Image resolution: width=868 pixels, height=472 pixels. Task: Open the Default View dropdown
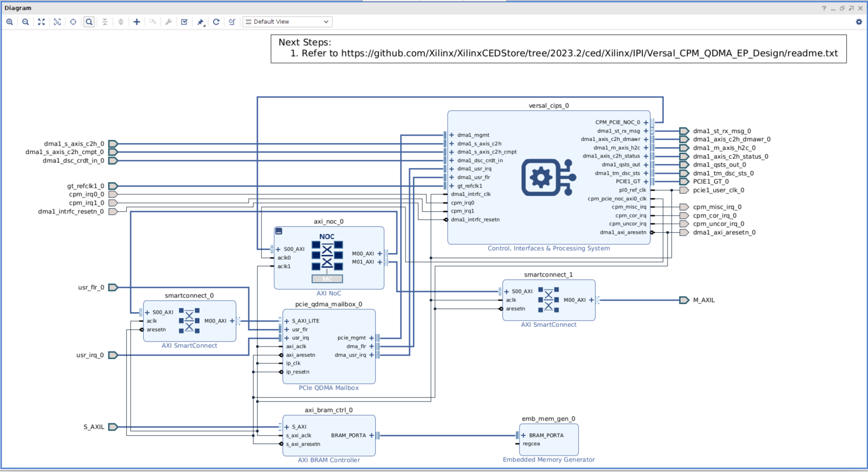pyautogui.click(x=287, y=22)
